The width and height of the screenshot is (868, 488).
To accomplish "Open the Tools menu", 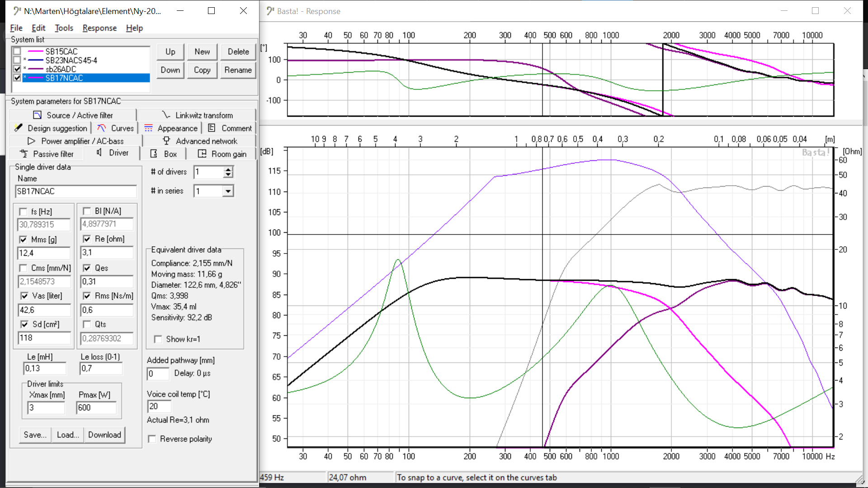I will tap(64, 28).
